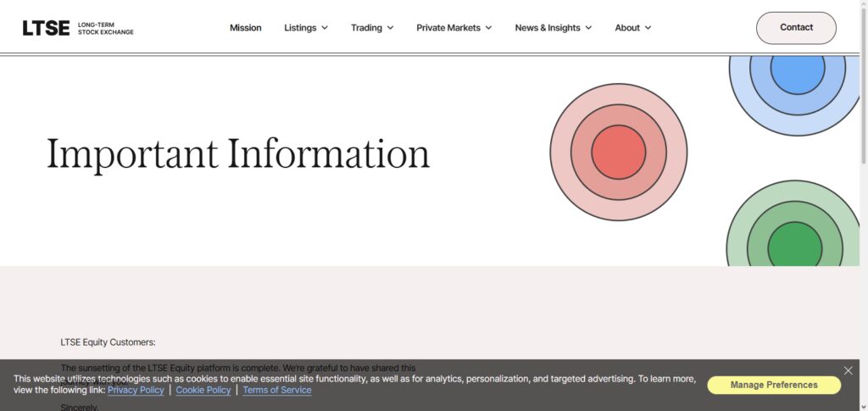Image resolution: width=868 pixels, height=411 pixels.
Task: Expand the Listings chevron arrow
Action: click(325, 28)
